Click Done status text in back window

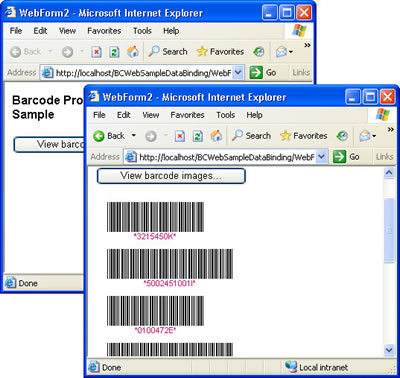pos(28,283)
